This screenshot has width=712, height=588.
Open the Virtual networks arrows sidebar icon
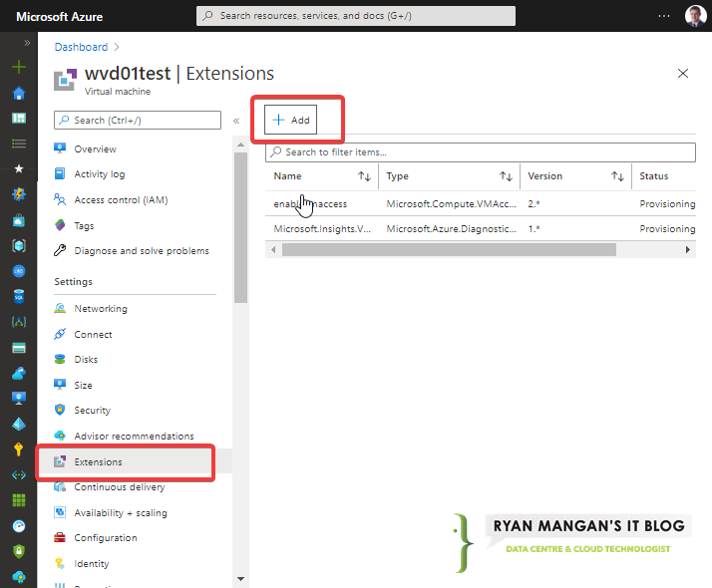pos(19,475)
